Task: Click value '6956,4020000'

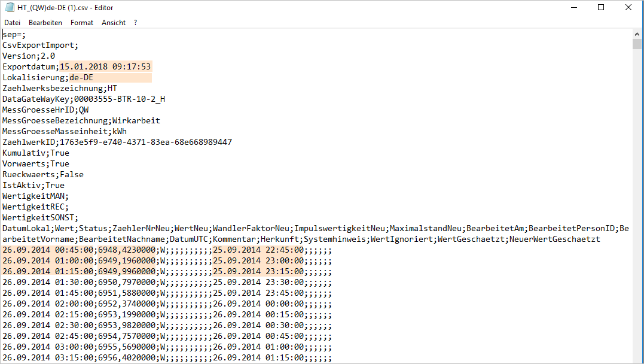Action: [127, 357]
